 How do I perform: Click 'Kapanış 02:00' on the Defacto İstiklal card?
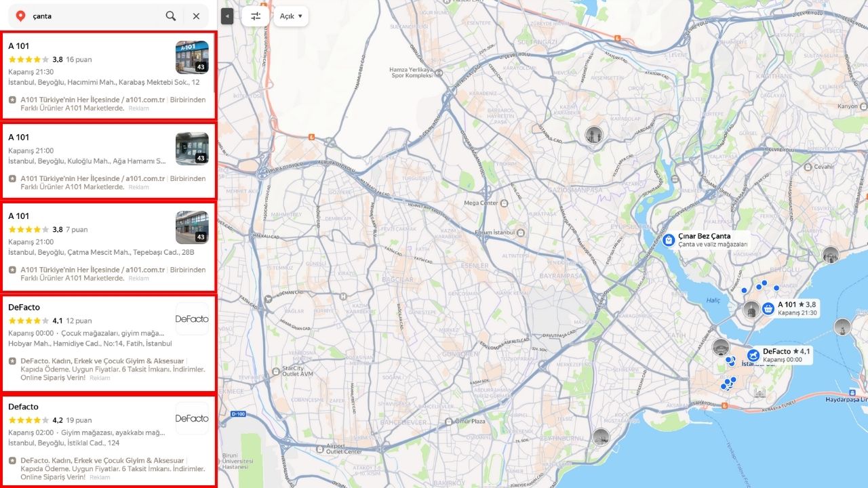click(31, 432)
